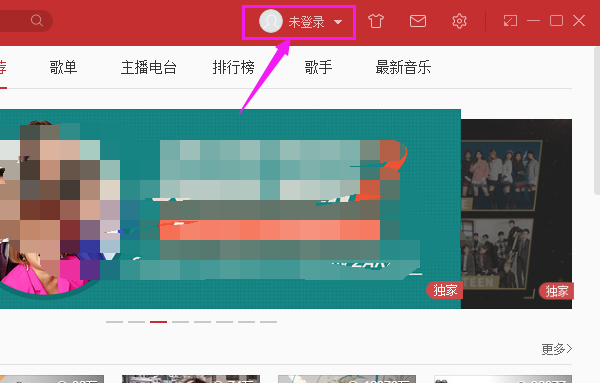Open the skin shirt icon
The width and height of the screenshot is (600, 383).
coord(376,21)
